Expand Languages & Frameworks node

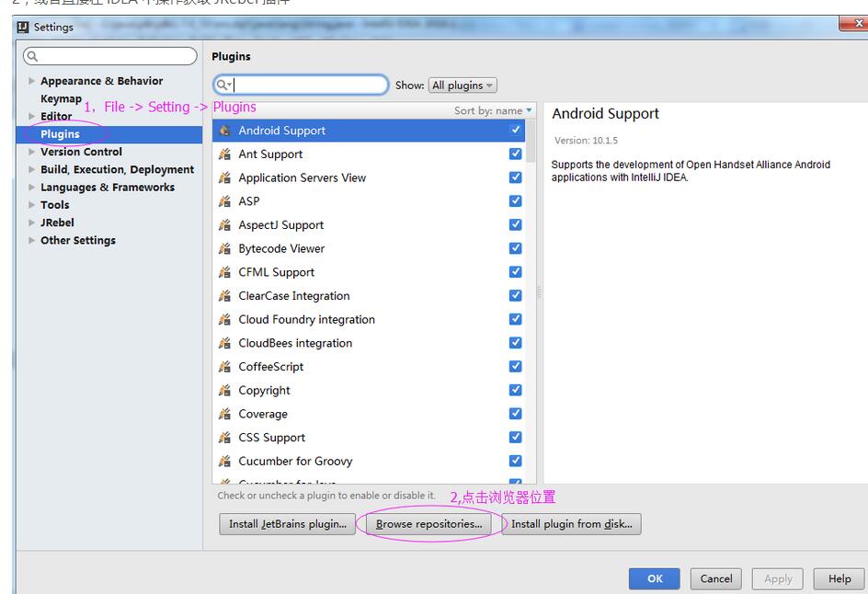point(31,187)
